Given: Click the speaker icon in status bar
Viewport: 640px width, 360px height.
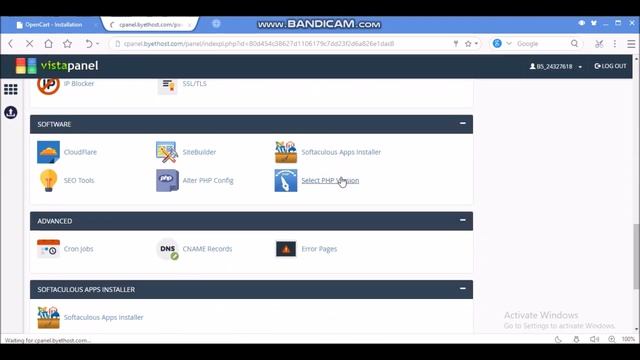Looking at the screenshot, I should click(x=594, y=339).
